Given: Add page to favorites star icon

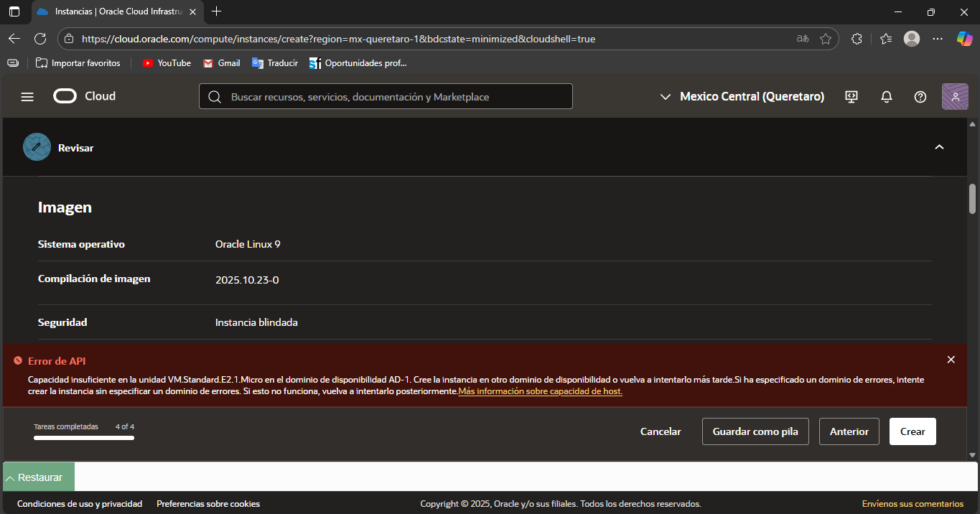Looking at the screenshot, I should 826,39.
